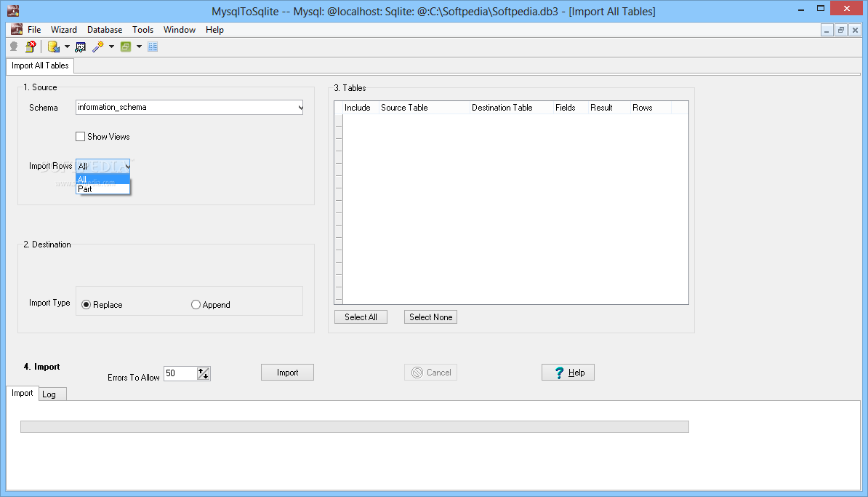Click the padlock disconnect icon
This screenshot has width=868, height=497.
(x=31, y=47)
